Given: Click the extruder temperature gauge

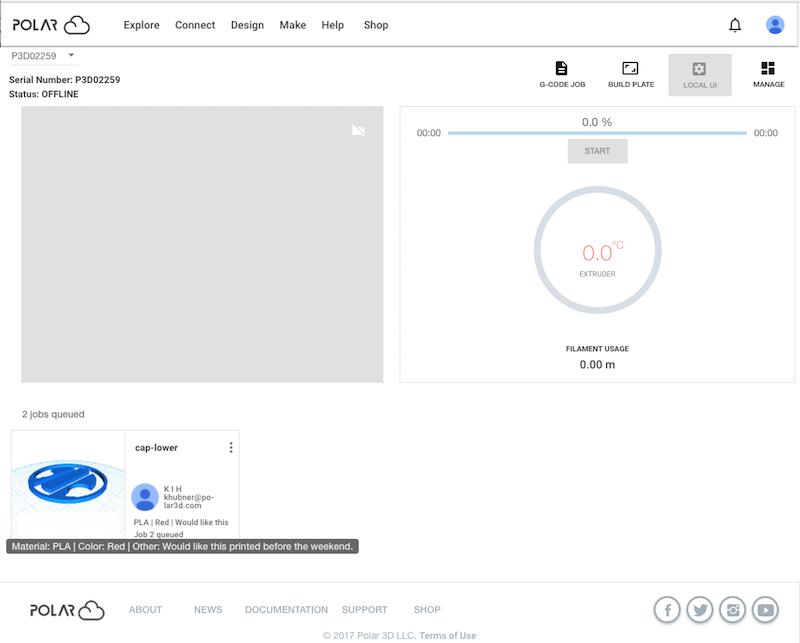Looking at the screenshot, I should click(597, 250).
